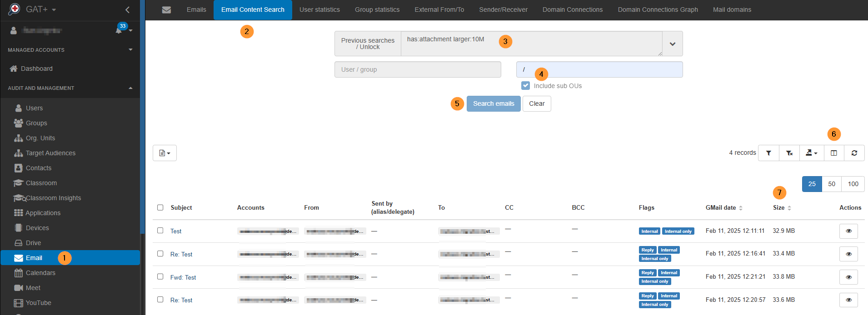
Task: Check the box for the 33.6 MB Re: Test row
Action: [160, 300]
